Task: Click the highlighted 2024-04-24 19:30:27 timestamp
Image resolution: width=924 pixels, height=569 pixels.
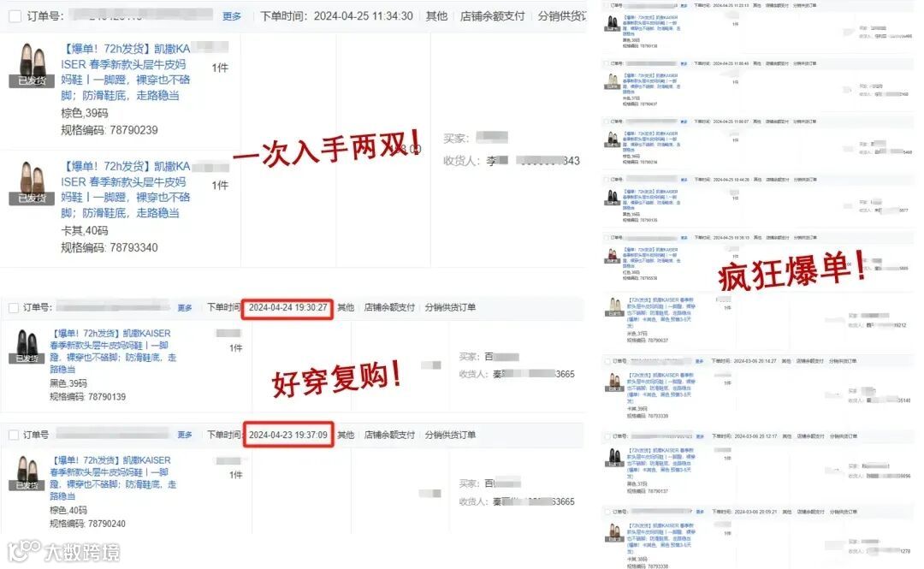Action: coord(287,308)
